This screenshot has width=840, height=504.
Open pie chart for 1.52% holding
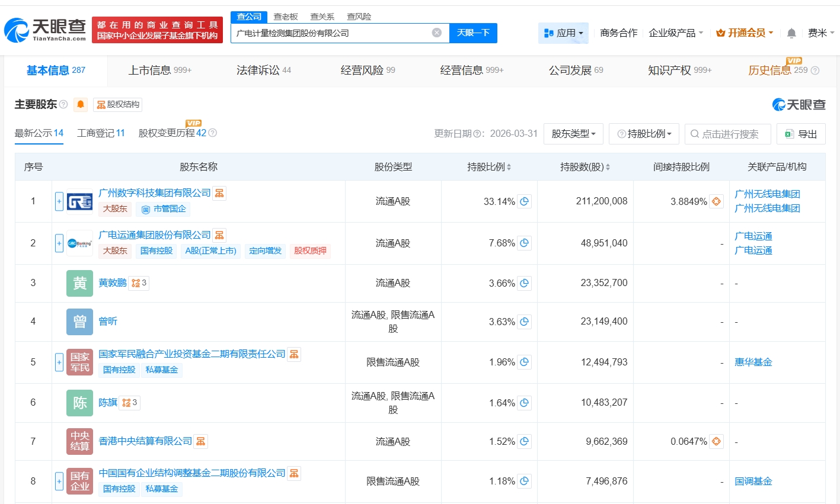tap(524, 441)
